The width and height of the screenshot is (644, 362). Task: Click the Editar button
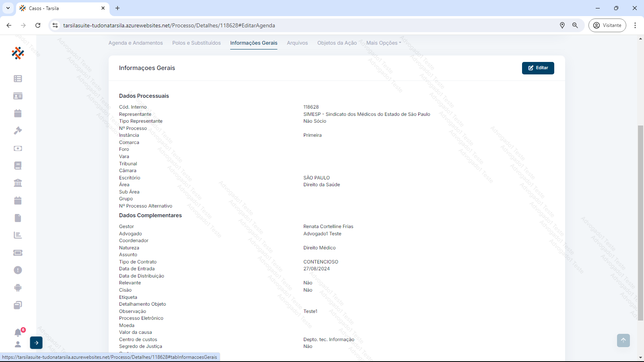pos(538,68)
